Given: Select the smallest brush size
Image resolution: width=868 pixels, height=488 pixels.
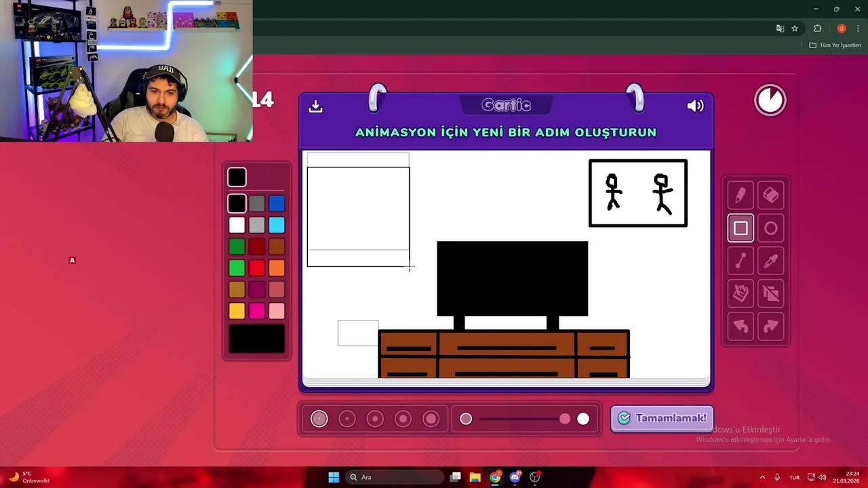Looking at the screenshot, I should [319, 419].
